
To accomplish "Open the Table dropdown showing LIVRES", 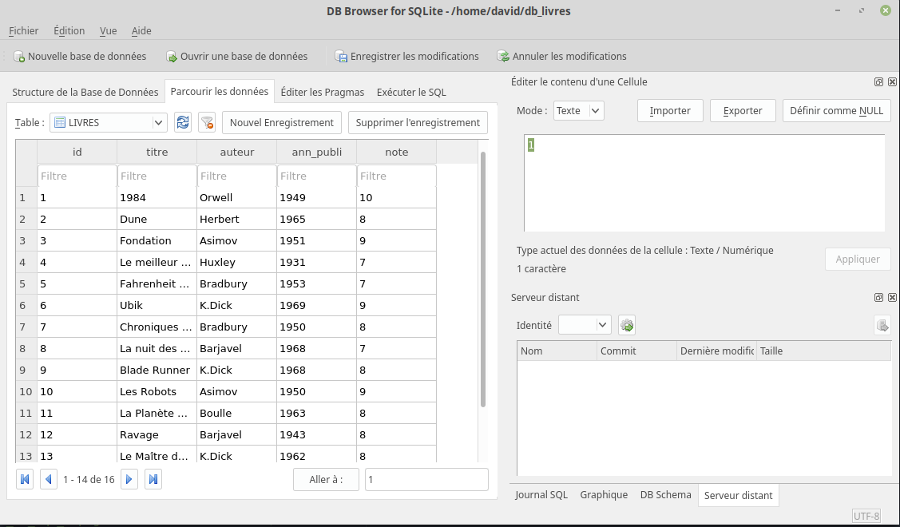I will pos(108,122).
